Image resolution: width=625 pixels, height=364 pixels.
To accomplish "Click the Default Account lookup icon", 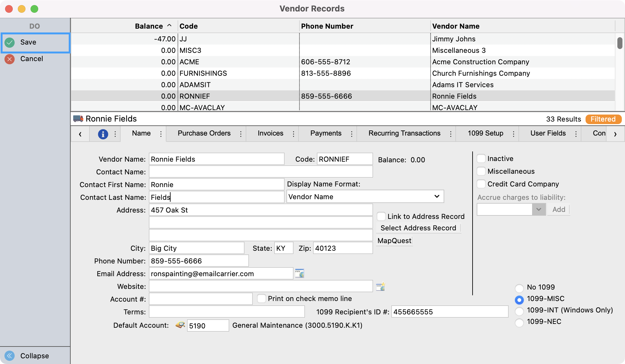I will coord(180,325).
